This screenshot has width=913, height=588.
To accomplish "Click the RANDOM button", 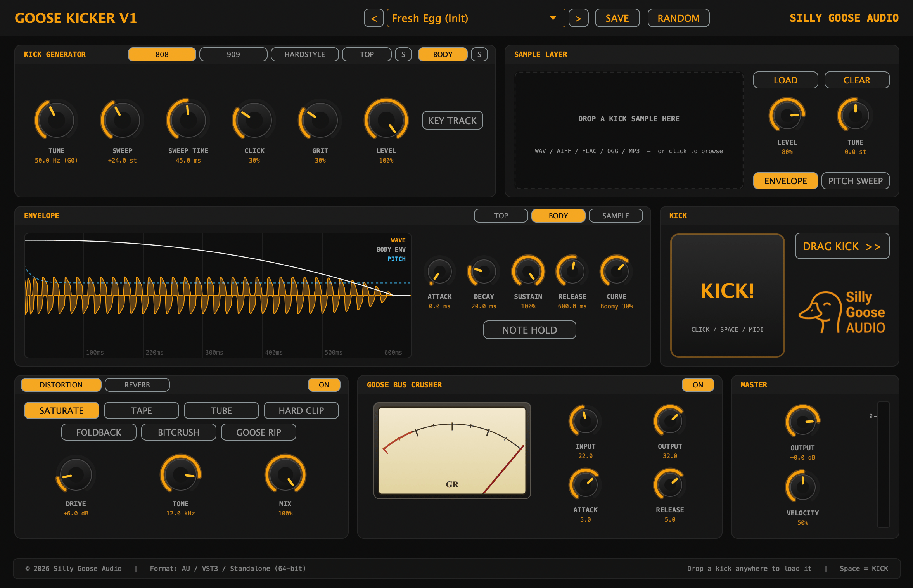I will coord(678,18).
